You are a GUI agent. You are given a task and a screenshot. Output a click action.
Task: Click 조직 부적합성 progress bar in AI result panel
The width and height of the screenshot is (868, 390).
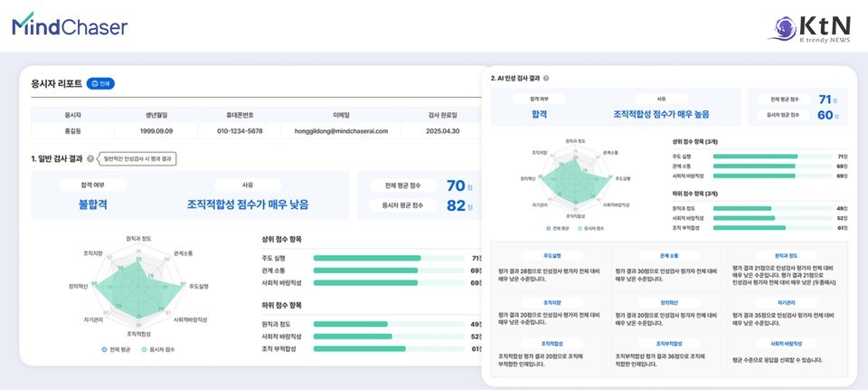pos(773,228)
